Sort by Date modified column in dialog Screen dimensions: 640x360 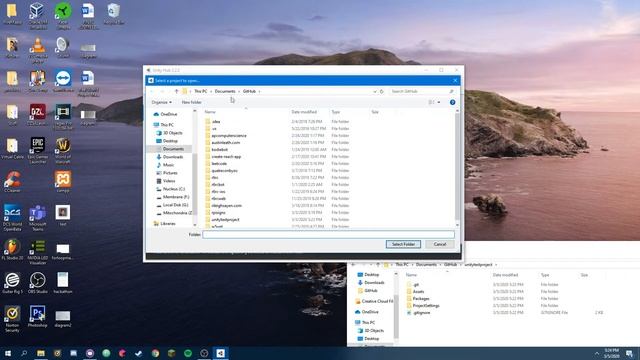[x=304, y=112]
